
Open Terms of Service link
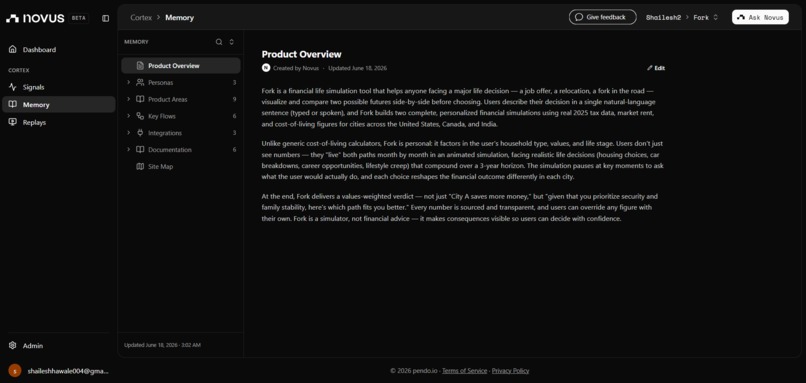[464, 371]
